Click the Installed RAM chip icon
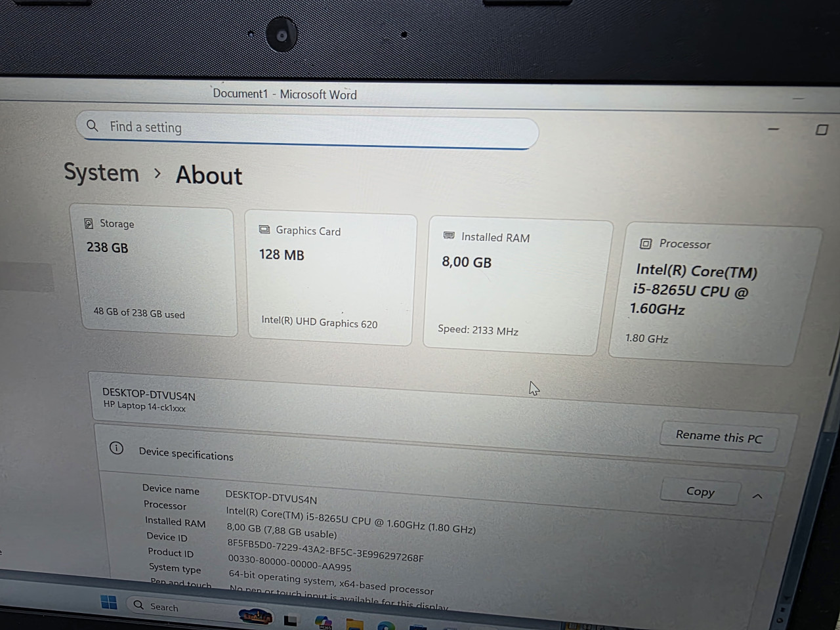The image size is (840, 630). [x=449, y=236]
